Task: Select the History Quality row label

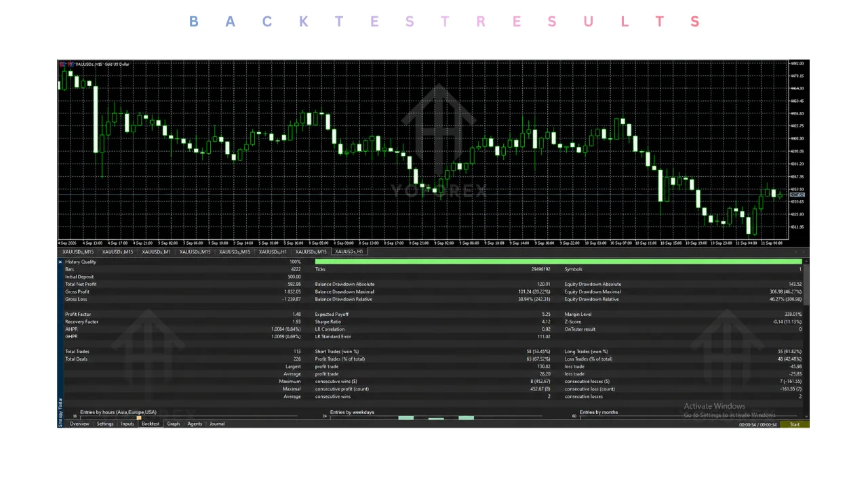Action: [x=81, y=262]
